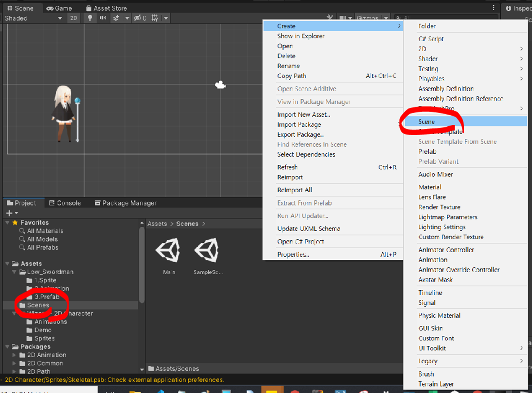Screen dimensions: 532x393
Task: Toggle scene audio speaker icon
Action: coord(103,18)
